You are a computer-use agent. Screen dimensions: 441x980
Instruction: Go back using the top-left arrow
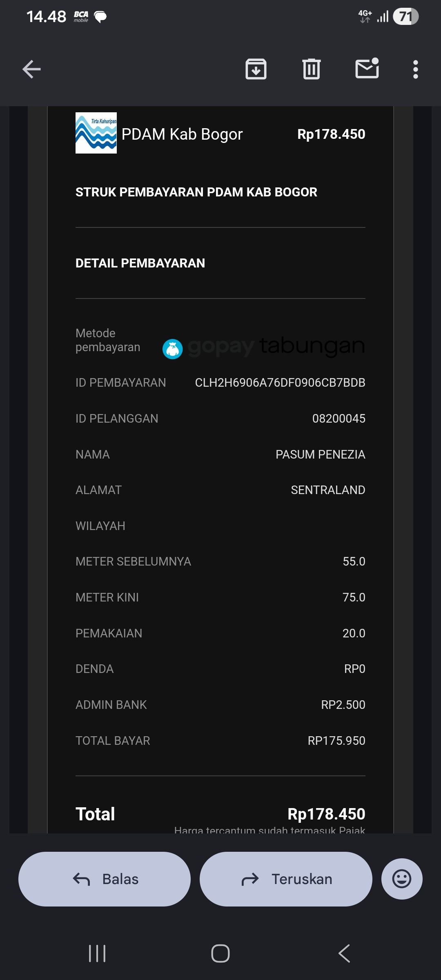click(31, 69)
